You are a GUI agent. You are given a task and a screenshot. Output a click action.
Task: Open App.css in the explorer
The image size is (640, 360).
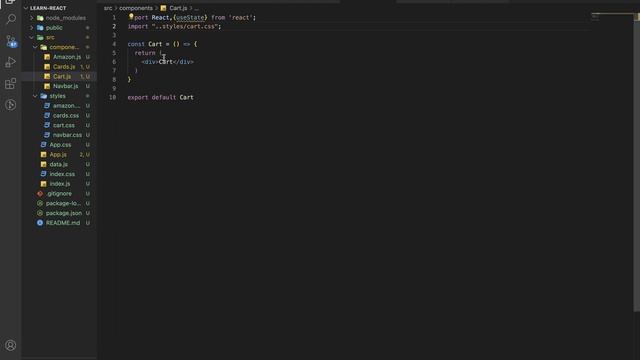pyautogui.click(x=60, y=145)
